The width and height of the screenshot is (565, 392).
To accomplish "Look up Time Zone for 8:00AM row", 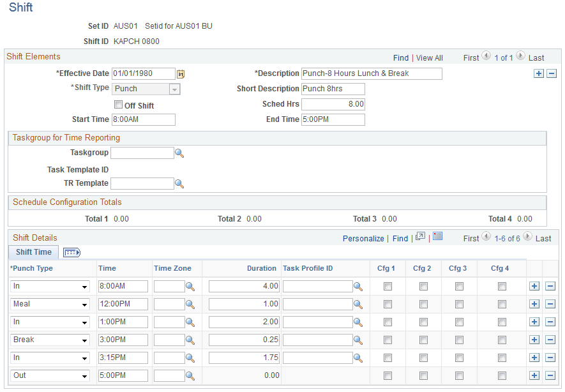I will [x=190, y=287].
